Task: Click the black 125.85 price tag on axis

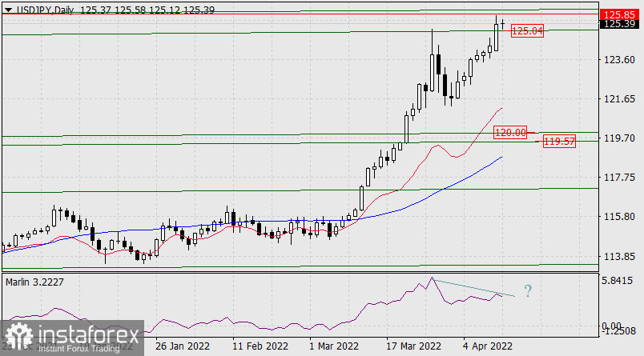Action: [619, 14]
